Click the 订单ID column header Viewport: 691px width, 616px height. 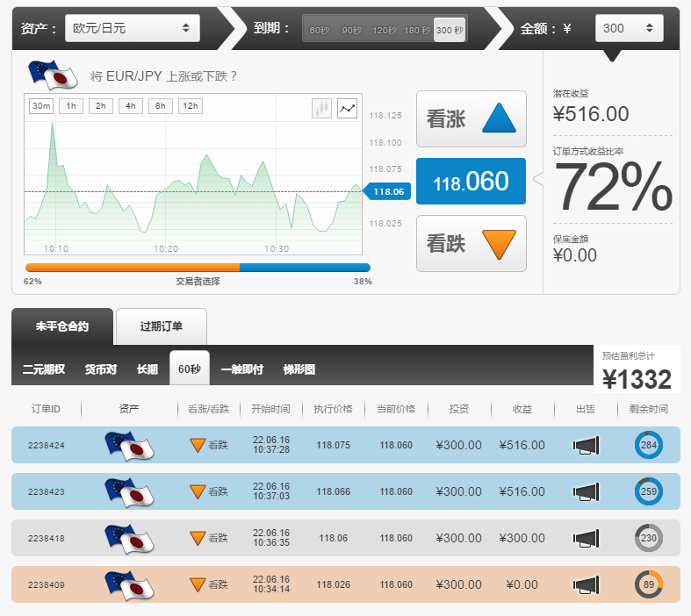coord(46,409)
